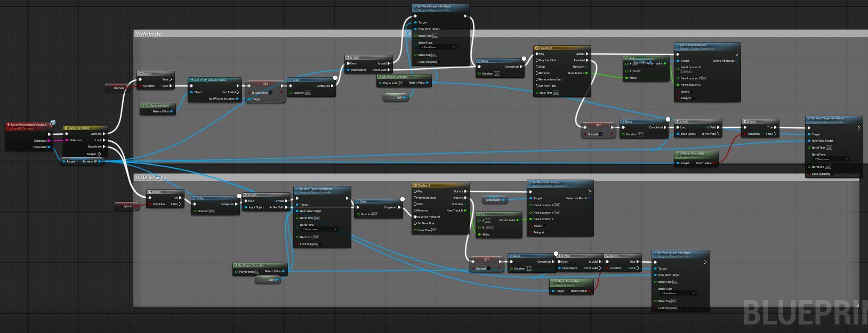Click Player Index field in On Activate
Image resolution: width=868 pixels, height=333 pixels.
tap(401, 83)
